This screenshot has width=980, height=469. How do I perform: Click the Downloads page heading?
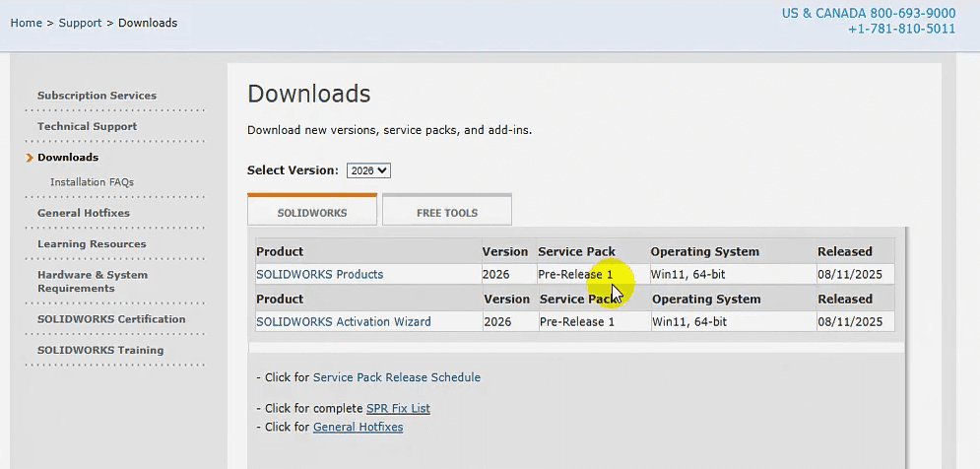pos(308,94)
